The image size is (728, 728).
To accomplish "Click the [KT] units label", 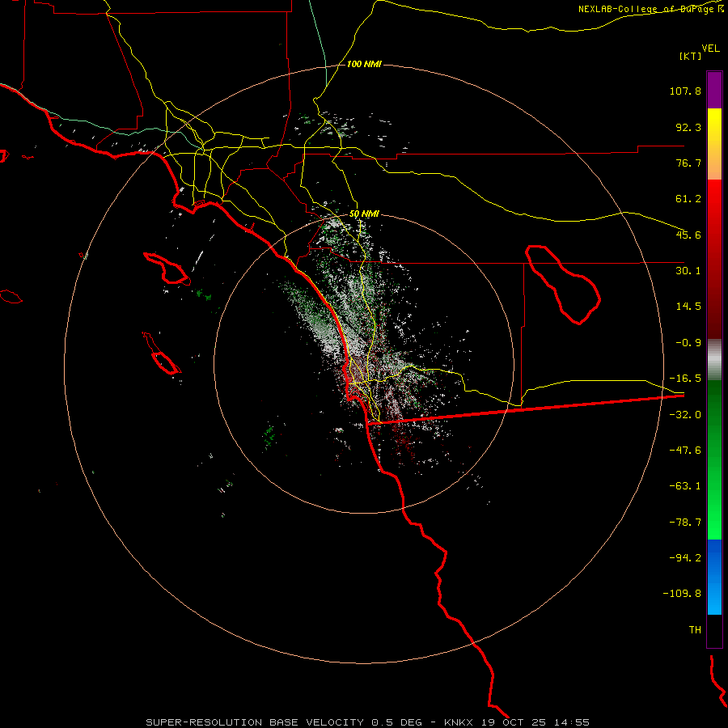I will 691,56.
